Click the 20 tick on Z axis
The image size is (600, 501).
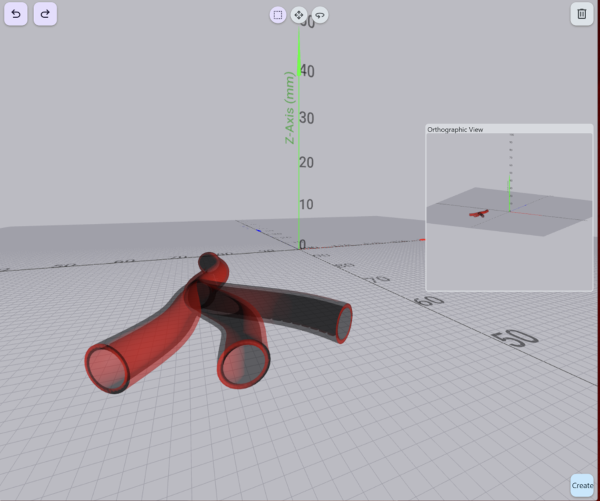(307, 163)
